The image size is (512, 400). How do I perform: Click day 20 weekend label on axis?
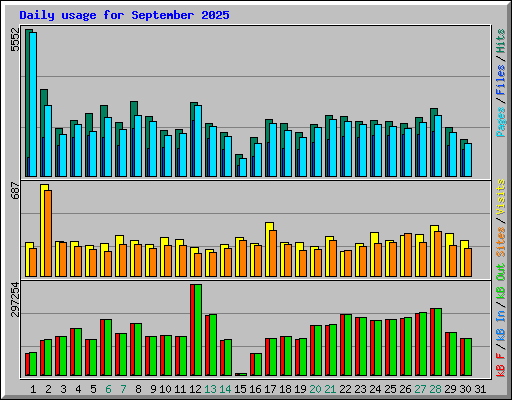pos(315,389)
